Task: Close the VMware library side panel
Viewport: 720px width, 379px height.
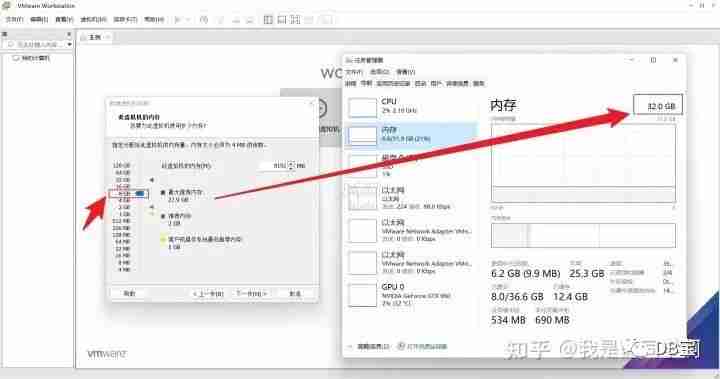Action: (x=69, y=34)
